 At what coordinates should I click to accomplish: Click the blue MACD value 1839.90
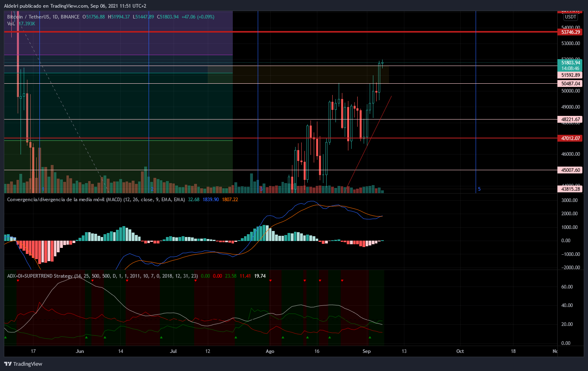pos(211,200)
